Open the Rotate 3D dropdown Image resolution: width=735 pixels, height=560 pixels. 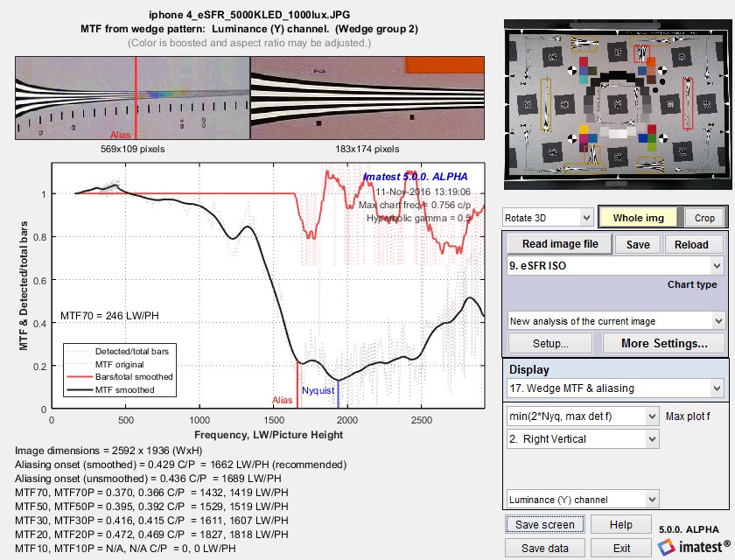pyautogui.click(x=548, y=218)
